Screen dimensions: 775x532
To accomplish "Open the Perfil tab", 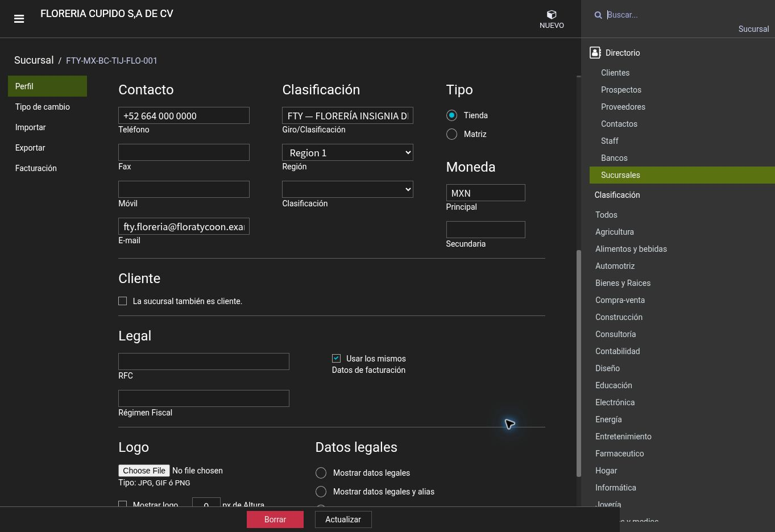I will pyautogui.click(x=47, y=86).
